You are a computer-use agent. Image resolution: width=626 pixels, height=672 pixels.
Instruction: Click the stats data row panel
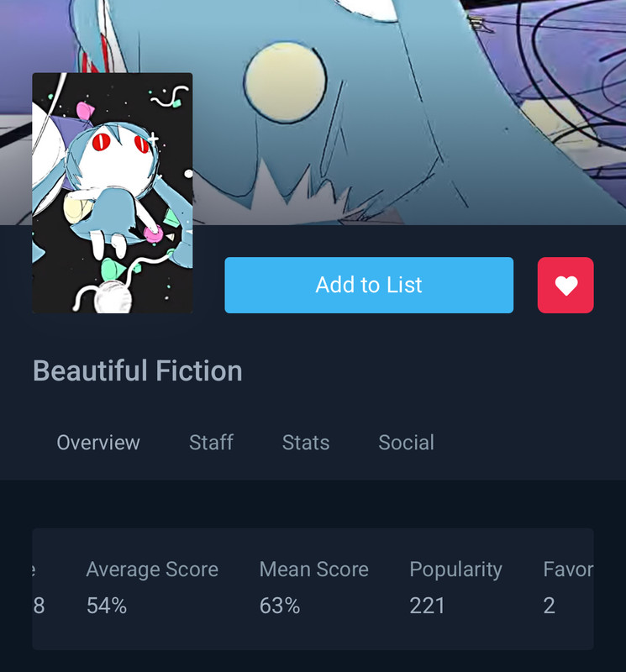(x=313, y=589)
